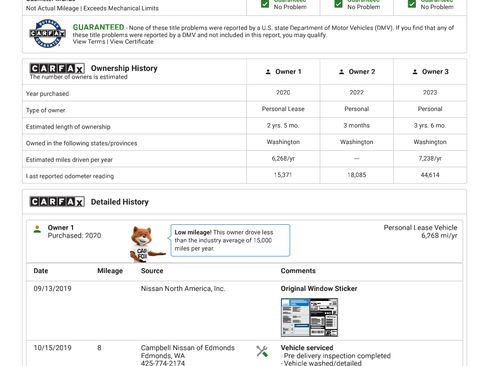Screen dimensions: 488x366
Task: Click the second green guaranteed checkmark
Action: pyautogui.click(x=338, y=4)
